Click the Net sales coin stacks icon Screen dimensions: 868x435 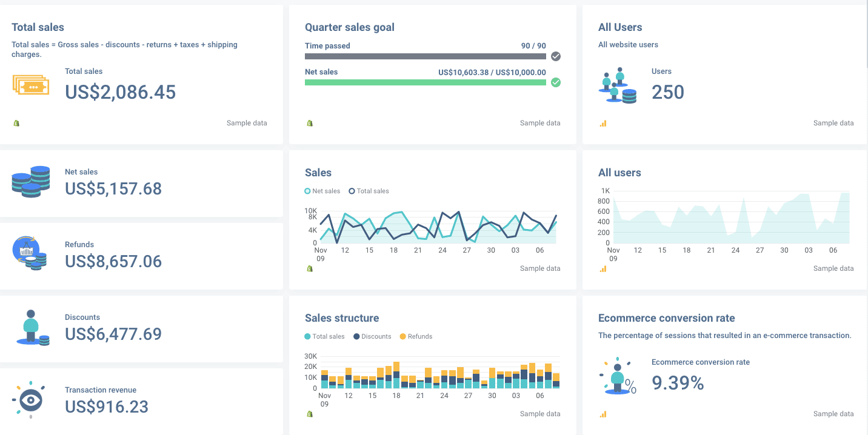(x=30, y=182)
